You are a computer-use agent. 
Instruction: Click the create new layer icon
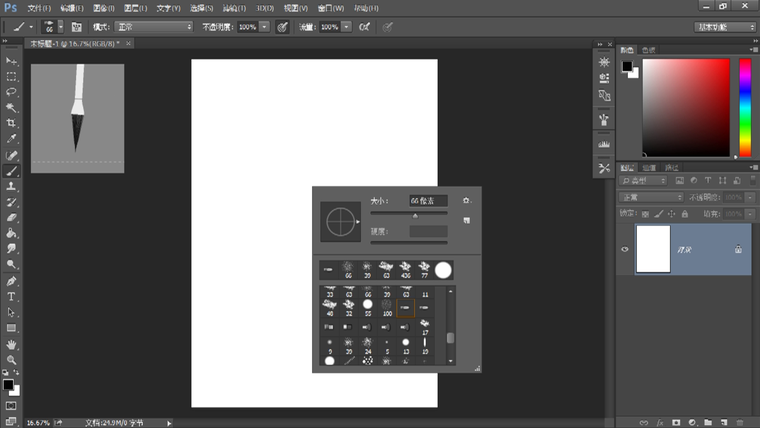coord(722,422)
